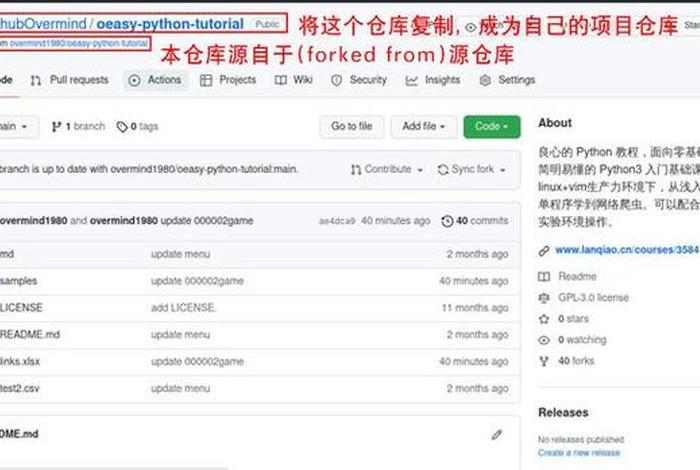Open the Releases heading link

coord(563,412)
